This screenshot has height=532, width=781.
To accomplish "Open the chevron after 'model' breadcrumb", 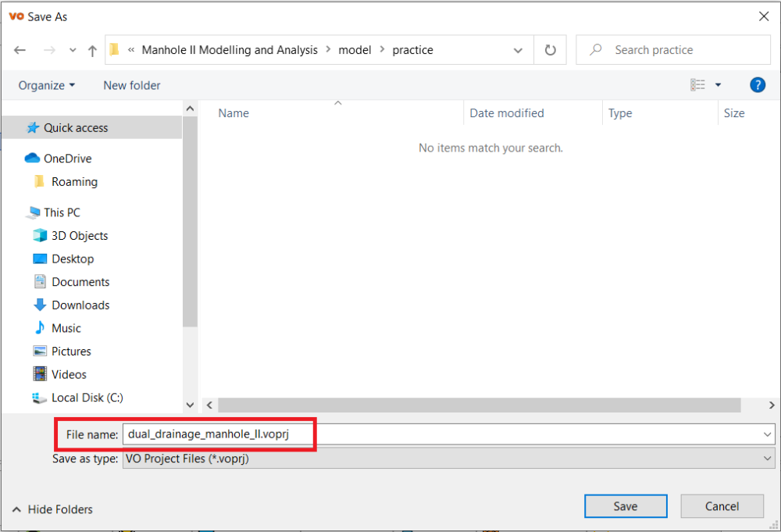I will (382, 49).
